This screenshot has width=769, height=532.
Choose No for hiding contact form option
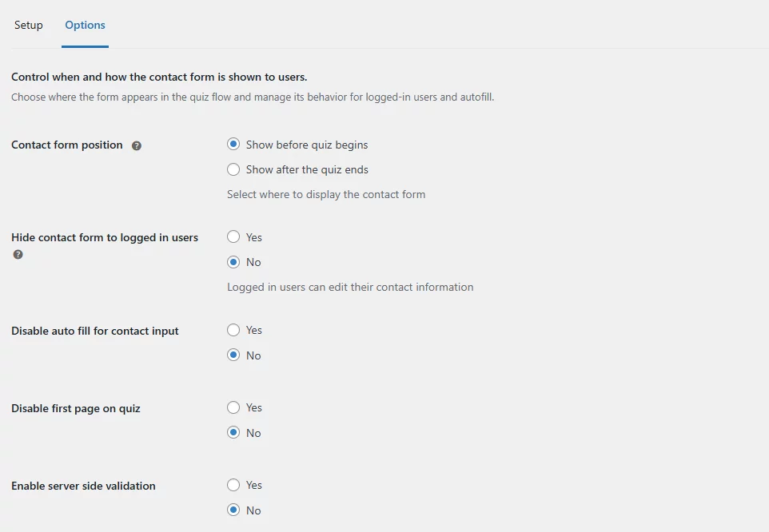pyautogui.click(x=233, y=261)
